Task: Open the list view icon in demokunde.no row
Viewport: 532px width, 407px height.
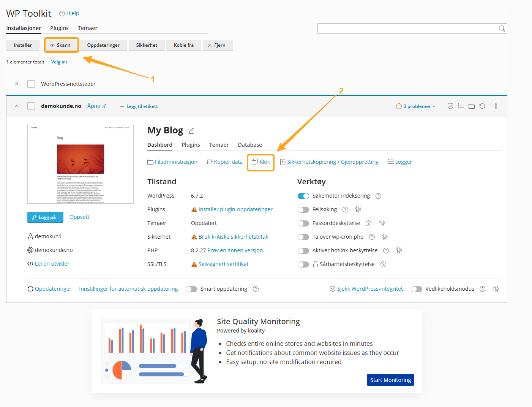Action: (x=461, y=106)
